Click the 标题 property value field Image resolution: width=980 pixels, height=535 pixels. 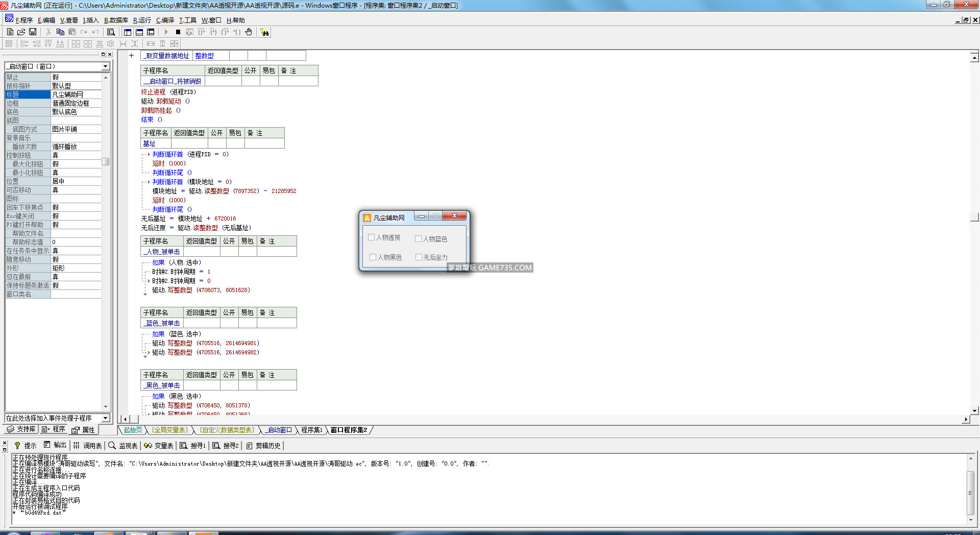coord(76,94)
